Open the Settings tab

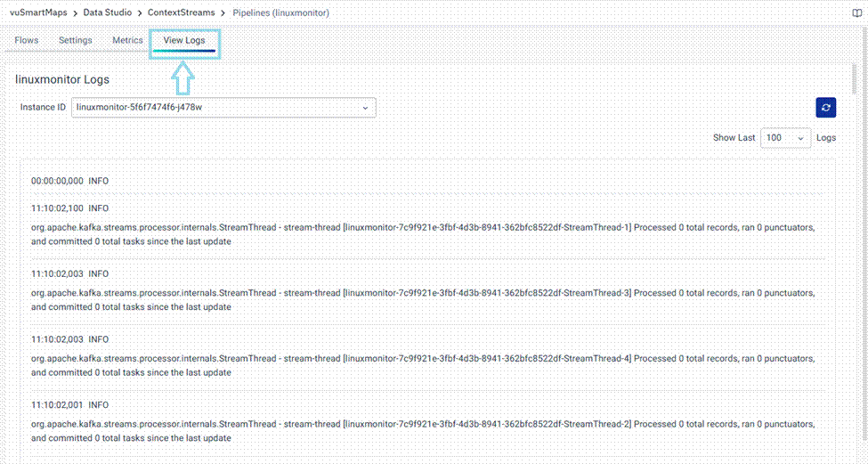(76, 41)
